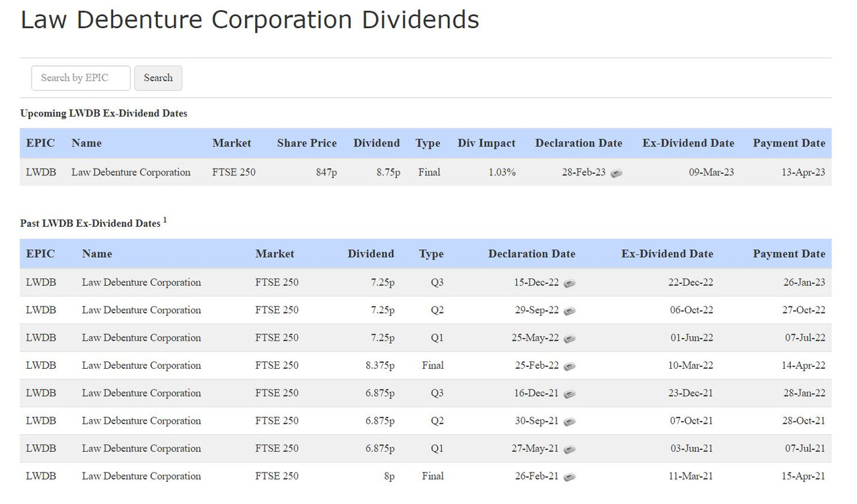Click the 28-Feb-23 declaration date
This screenshot has width=857, height=504.
click(584, 173)
